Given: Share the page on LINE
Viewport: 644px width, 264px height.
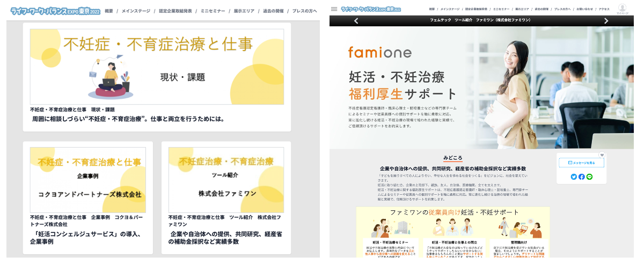Looking at the screenshot, I should (x=589, y=177).
